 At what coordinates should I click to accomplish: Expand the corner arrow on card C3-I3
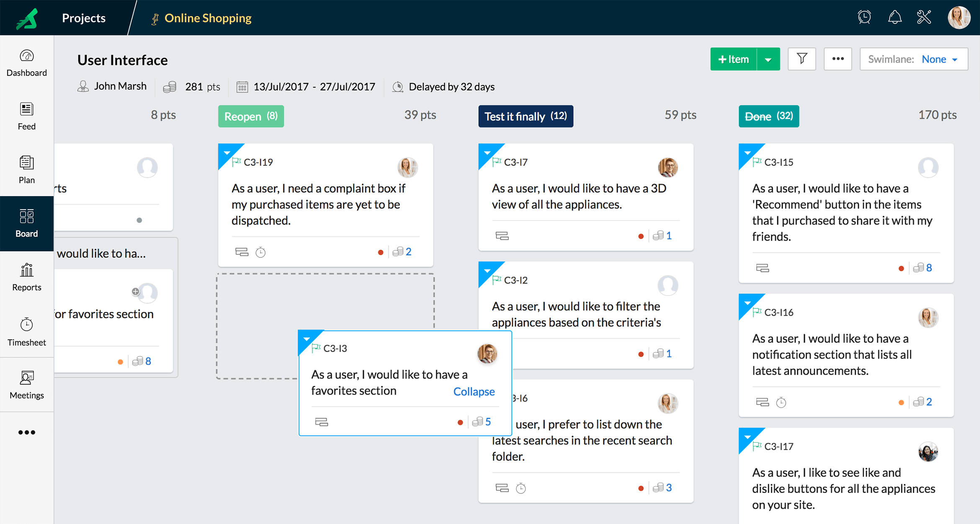click(x=307, y=339)
